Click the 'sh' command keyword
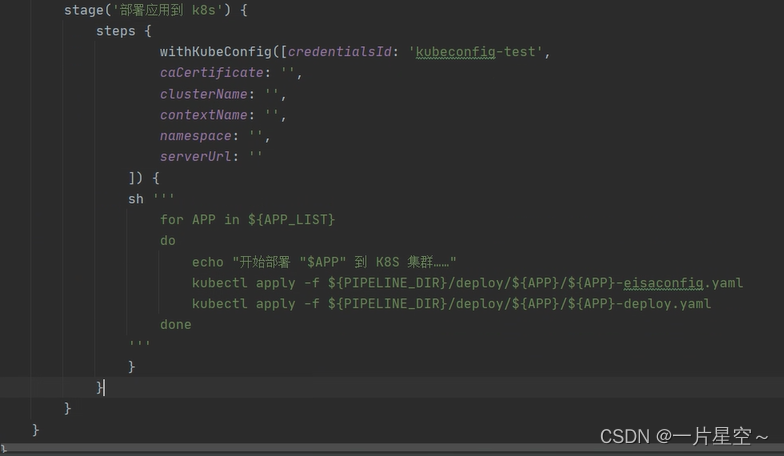 (x=136, y=199)
